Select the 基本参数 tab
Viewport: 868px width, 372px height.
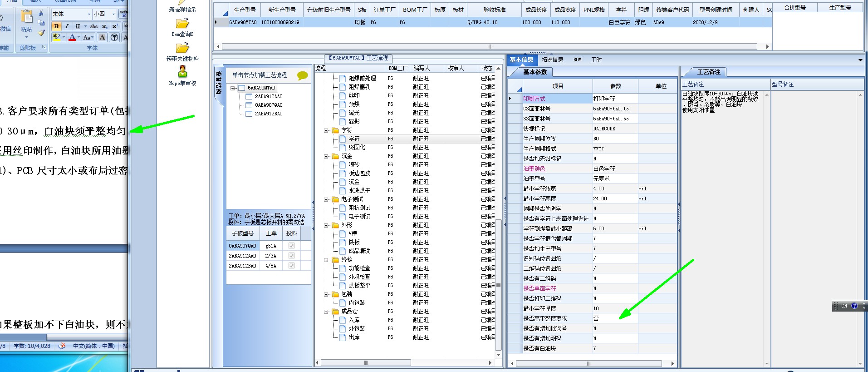[535, 72]
